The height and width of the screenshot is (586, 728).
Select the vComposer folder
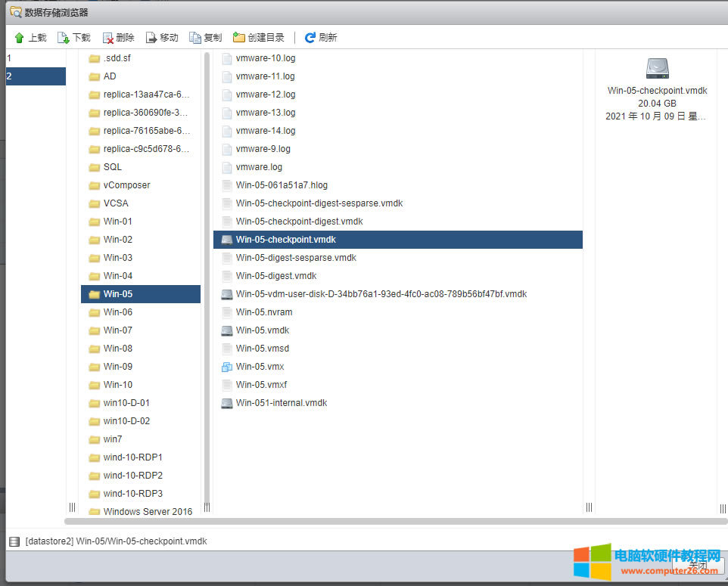point(126,185)
